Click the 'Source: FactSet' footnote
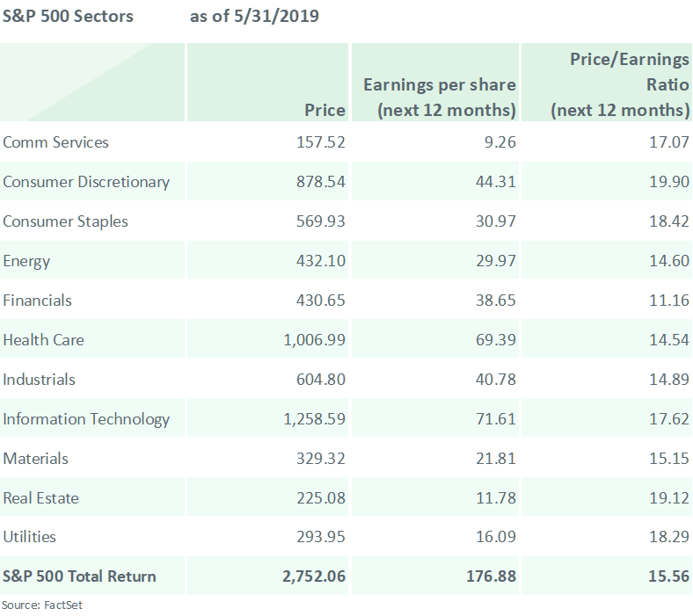Screen dimensions: 693x616 tap(42, 605)
